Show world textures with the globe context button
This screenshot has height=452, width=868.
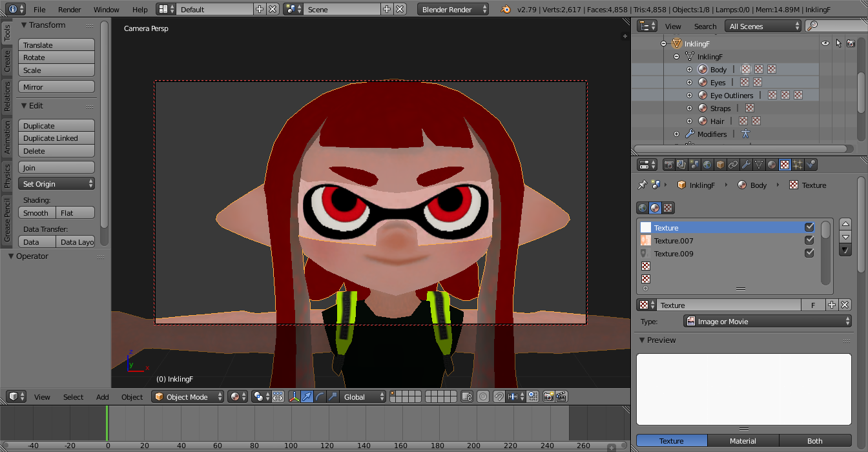(x=643, y=208)
